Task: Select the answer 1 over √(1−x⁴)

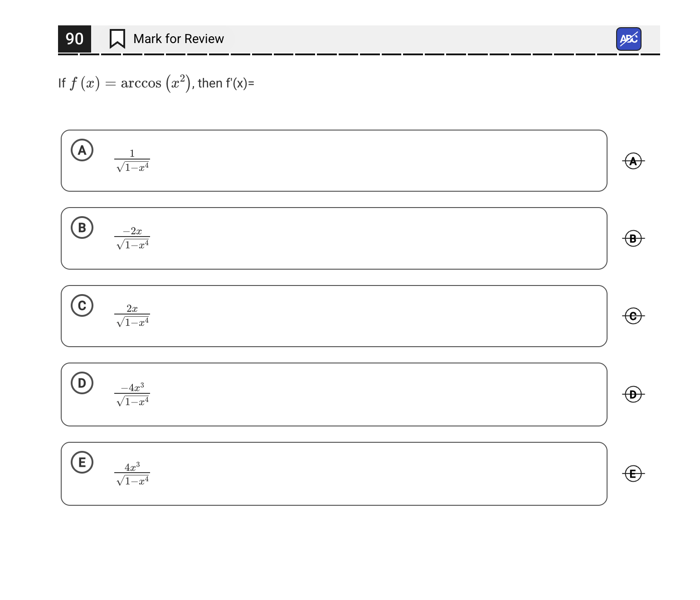Action: pyautogui.click(x=132, y=161)
